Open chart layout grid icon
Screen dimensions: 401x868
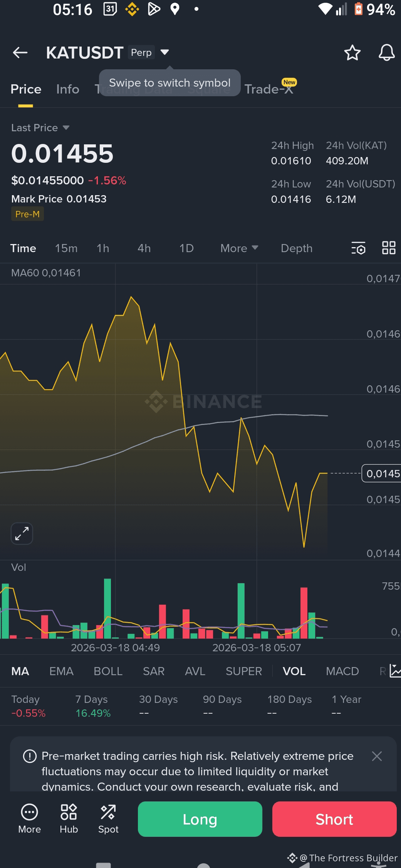pyautogui.click(x=389, y=248)
